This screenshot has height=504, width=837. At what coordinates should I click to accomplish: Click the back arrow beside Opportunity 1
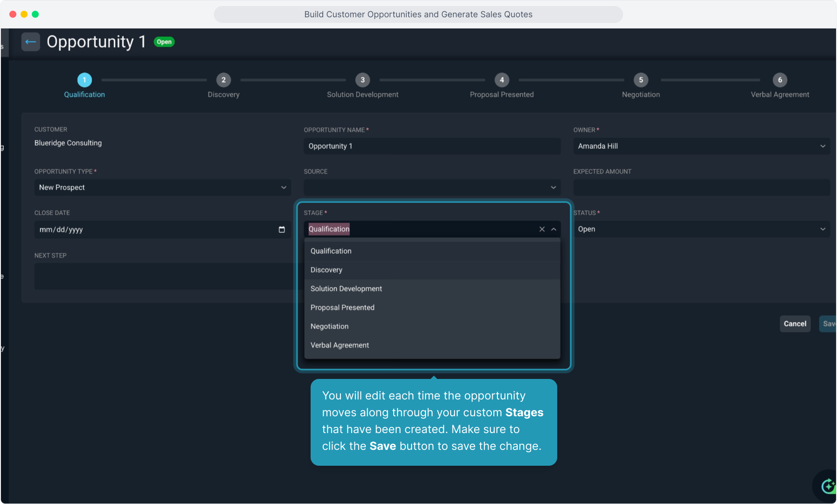point(30,42)
